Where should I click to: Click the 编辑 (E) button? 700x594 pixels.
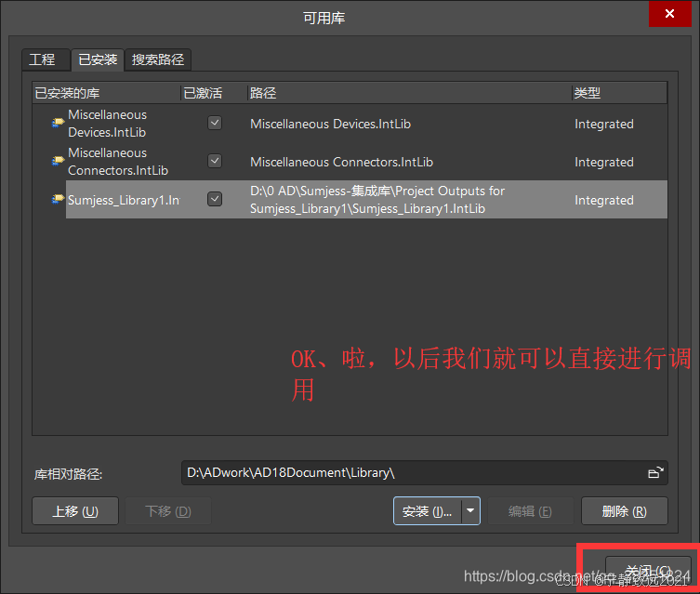point(530,511)
